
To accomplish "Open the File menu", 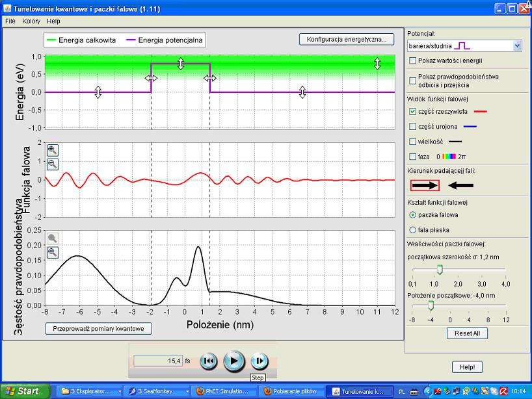I will (x=10, y=21).
